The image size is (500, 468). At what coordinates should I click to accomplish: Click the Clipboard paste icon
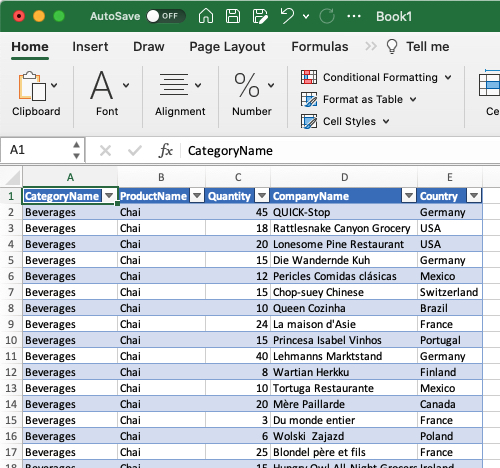point(32,86)
